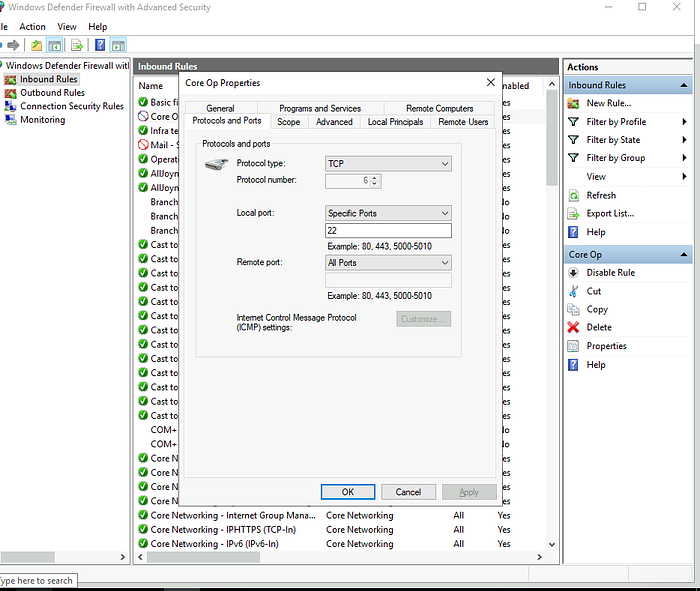Collapse the Core Op actions section

683,254
